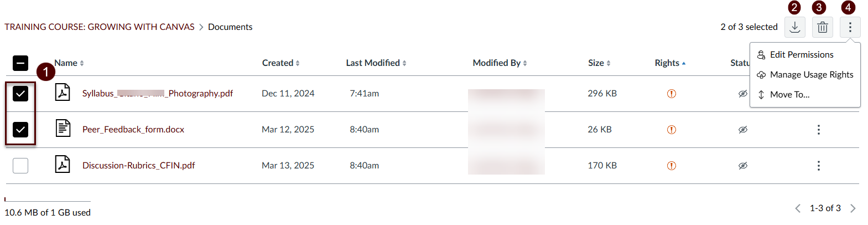Click usage rights warning for Peer_Feedback_form.docx
The width and height of the screenshot is (868, 225).
pyautogui.click(x=671, y=130)
